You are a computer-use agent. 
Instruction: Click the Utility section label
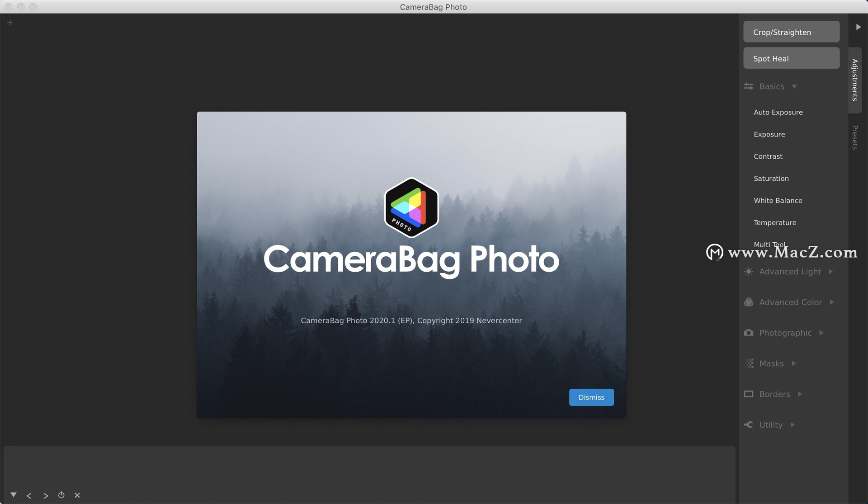point(771,425)
